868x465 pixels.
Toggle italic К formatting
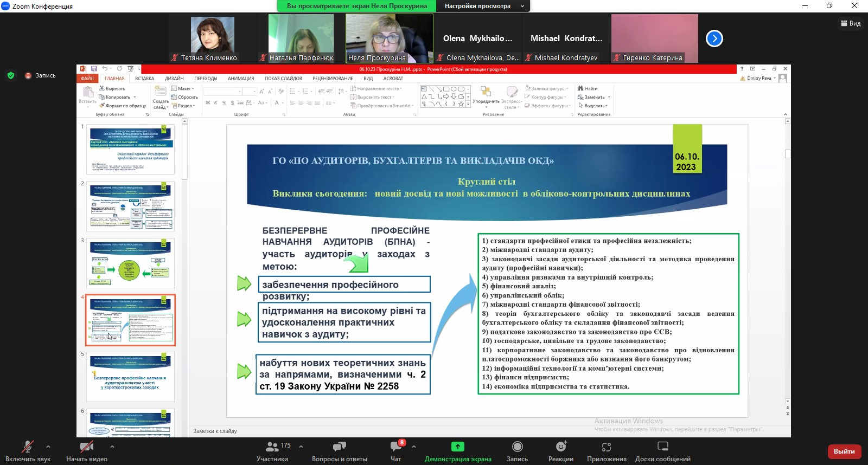point(216,102)
